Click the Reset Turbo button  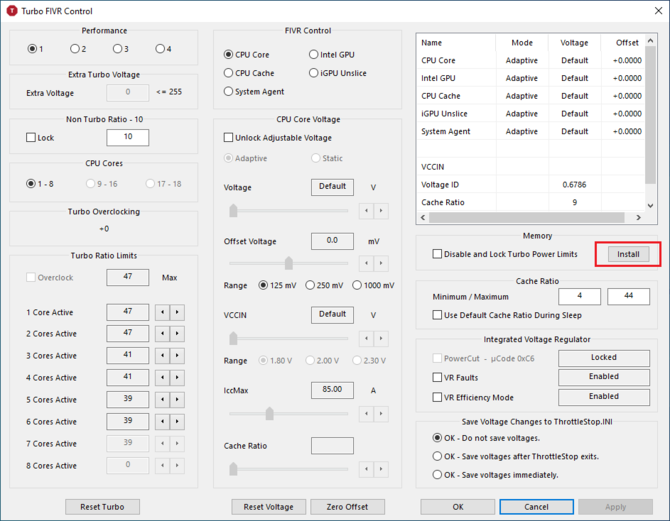pyautogui.click(x=102, y=506)
